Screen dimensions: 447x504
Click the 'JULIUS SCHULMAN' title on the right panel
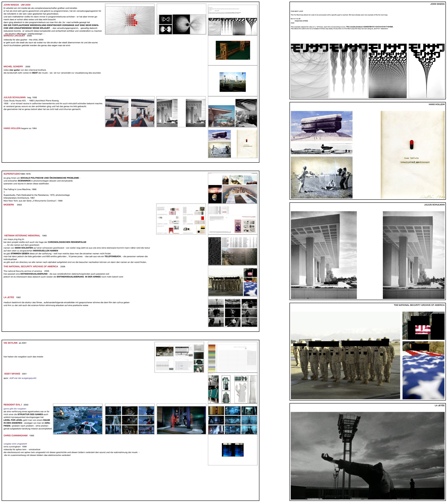coord(434,205)
